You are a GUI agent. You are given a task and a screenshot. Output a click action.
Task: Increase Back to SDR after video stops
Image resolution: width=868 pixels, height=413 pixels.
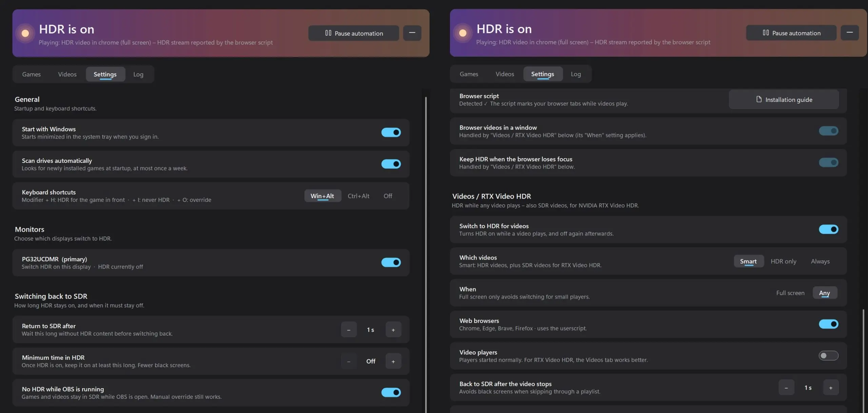click(831, 388)
